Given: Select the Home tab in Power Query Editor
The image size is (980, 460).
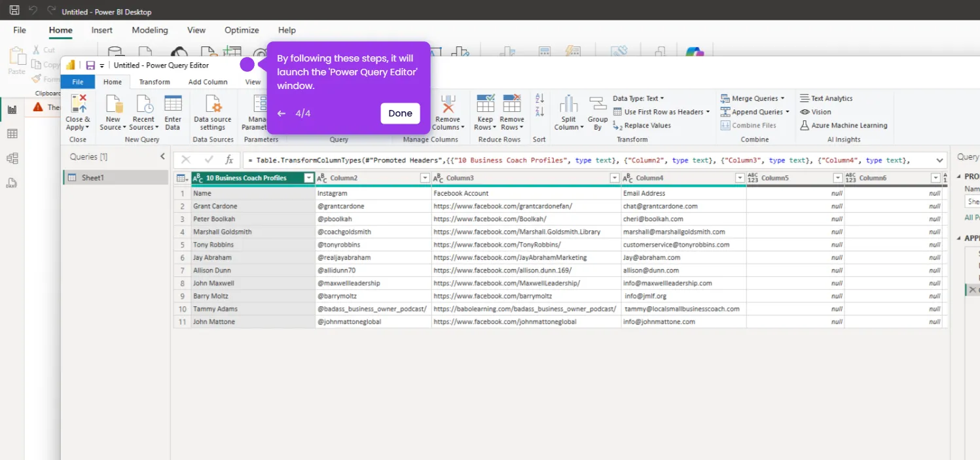Looking at the screenshot, I should (113, 82).
